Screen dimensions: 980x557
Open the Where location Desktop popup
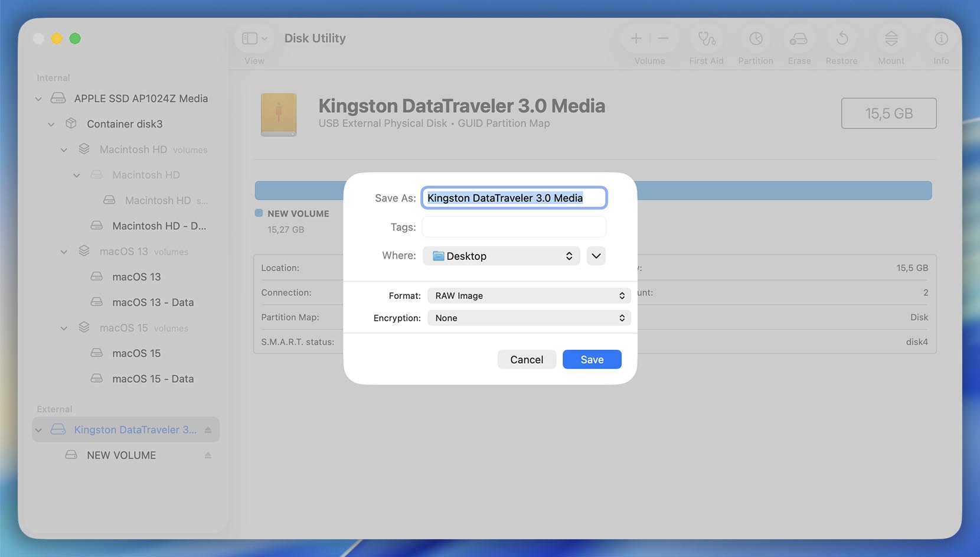pyautogui.click(x=501, y=256)
